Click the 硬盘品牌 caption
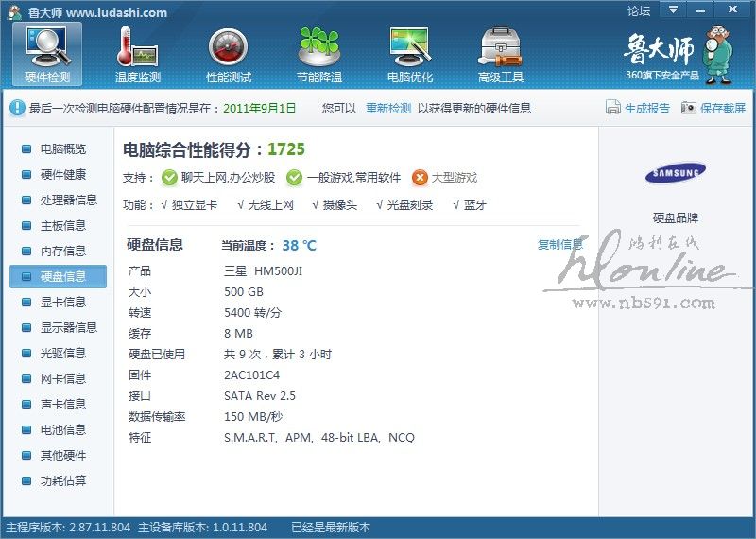Image resolution: width=756 pixels, height=539 pixels. (x=676, y=217)
